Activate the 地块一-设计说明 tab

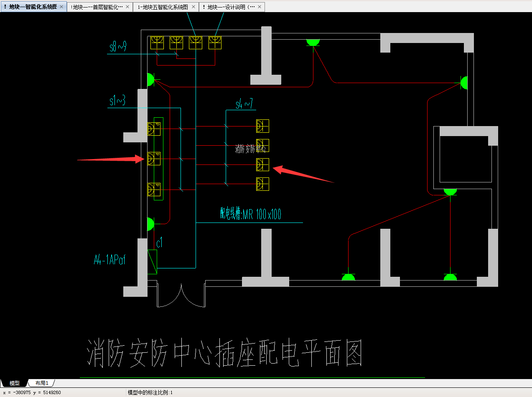(231, 7)
